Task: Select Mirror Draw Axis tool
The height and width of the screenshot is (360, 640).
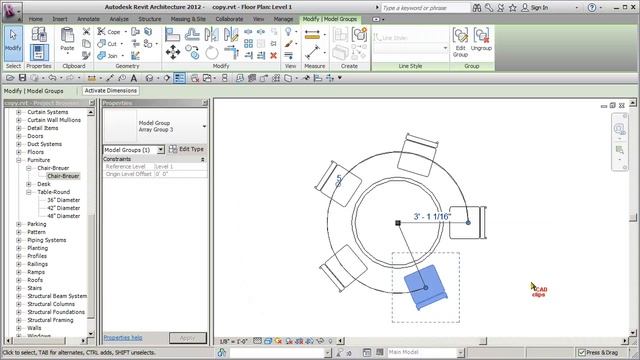Action: tap(231, 34)
